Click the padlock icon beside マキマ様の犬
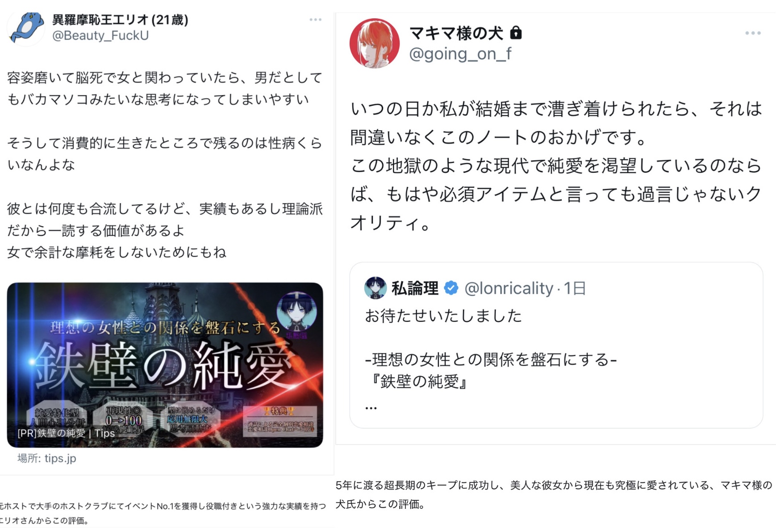The width and height of the screenshot is (776, 532). tap(516, 33)
